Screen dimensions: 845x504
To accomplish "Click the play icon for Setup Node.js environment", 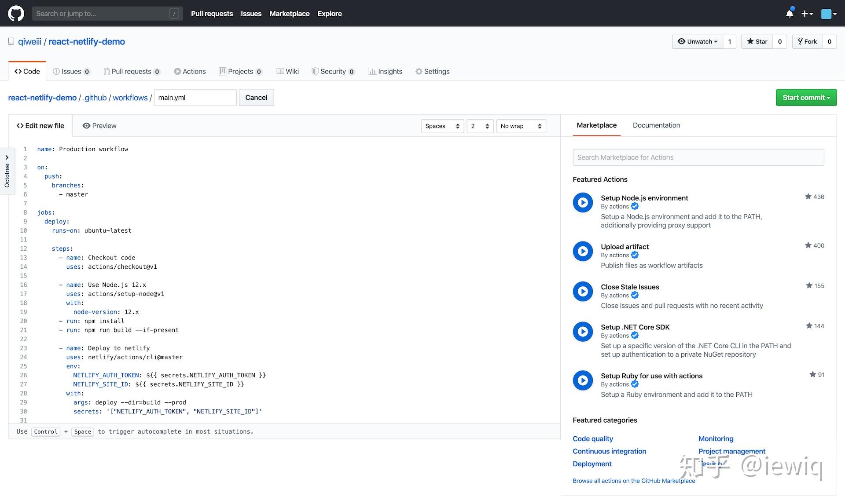I will (583, 202).
